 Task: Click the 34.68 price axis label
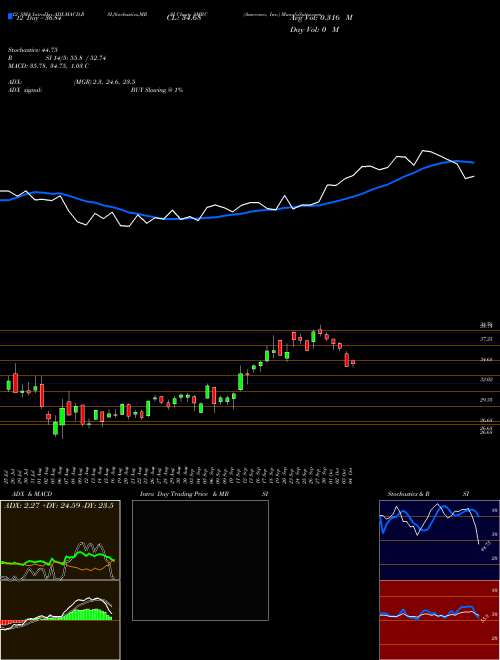(487, 359)
